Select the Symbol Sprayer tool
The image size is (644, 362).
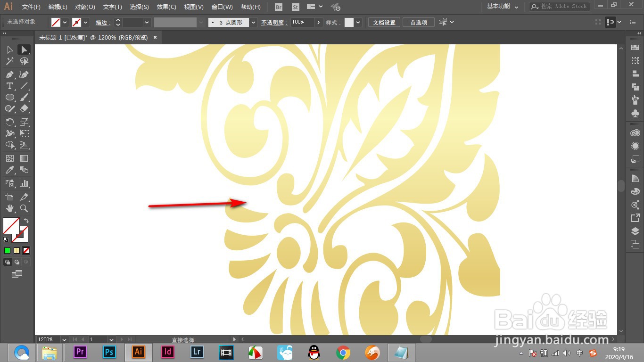pyautogui.click(x=10, y=183)
